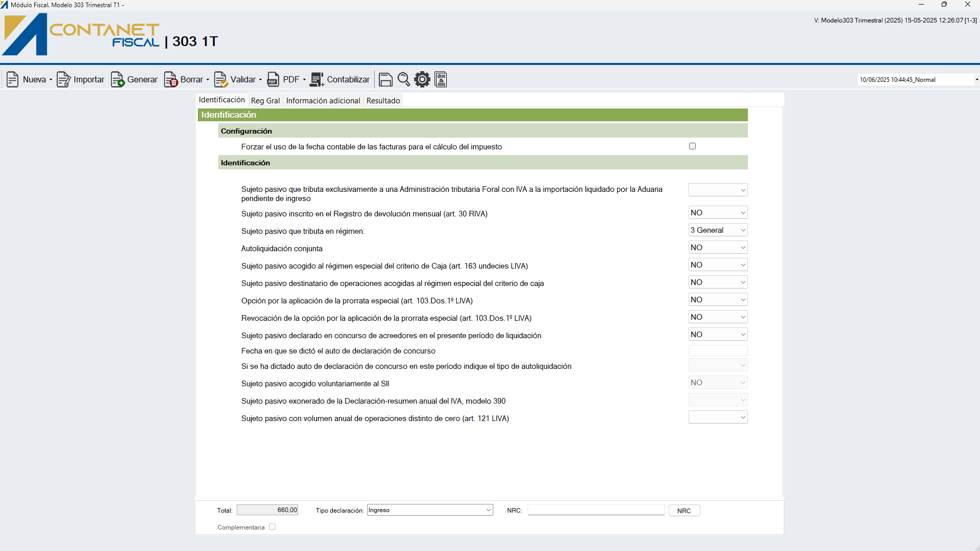Switch to the Reg Gral tab
This screenshot has width=980, height=551.
265,101
